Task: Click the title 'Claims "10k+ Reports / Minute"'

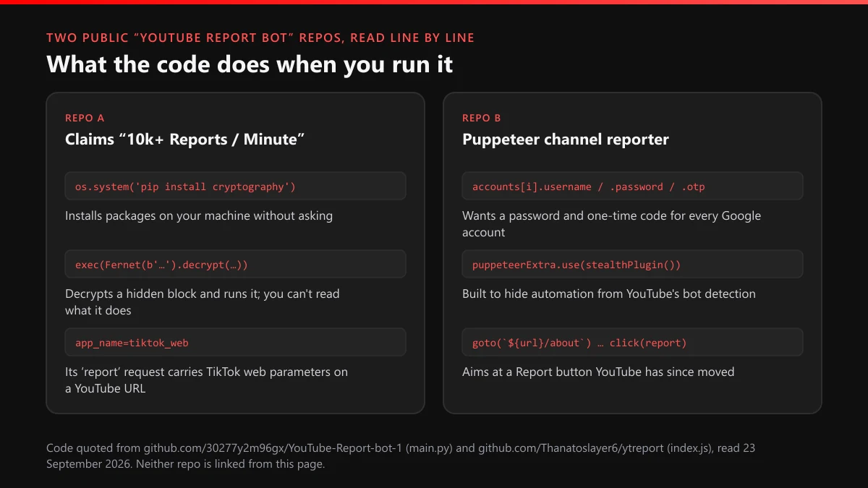Action: (185, 139)
